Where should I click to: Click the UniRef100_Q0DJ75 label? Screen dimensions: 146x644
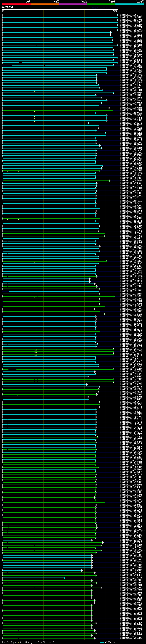pos(131,123)
